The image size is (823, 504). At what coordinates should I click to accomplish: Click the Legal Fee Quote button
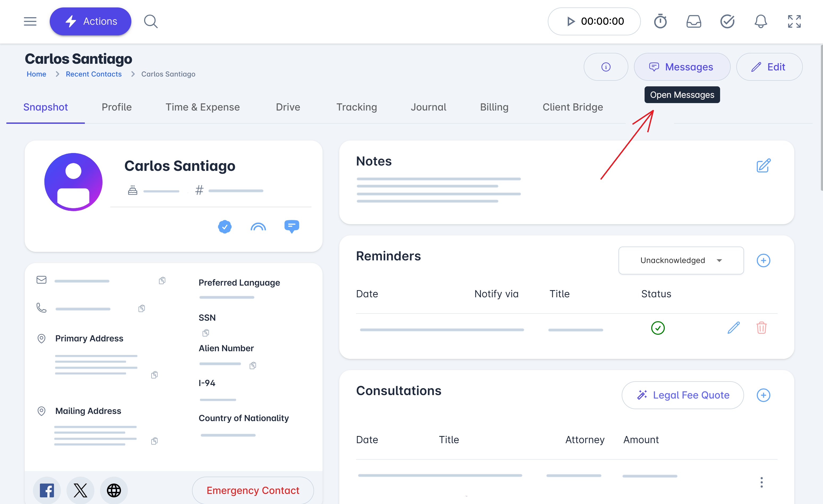pos(682,395)
